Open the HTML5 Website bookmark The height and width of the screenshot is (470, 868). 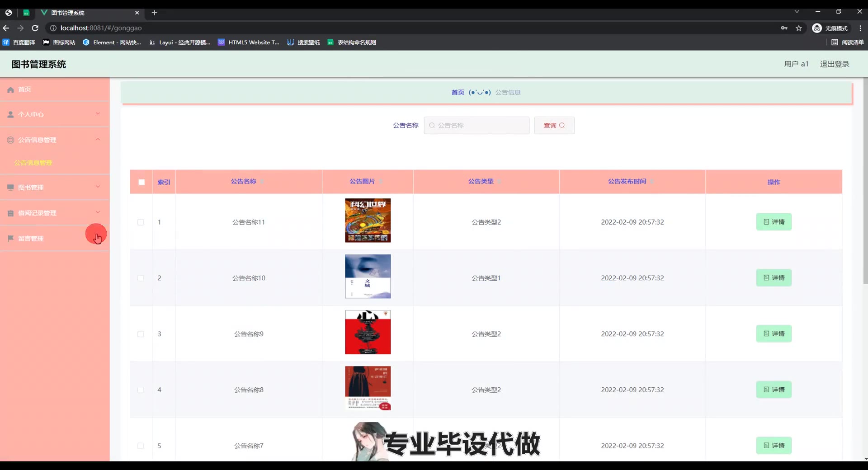click(249, 42)
